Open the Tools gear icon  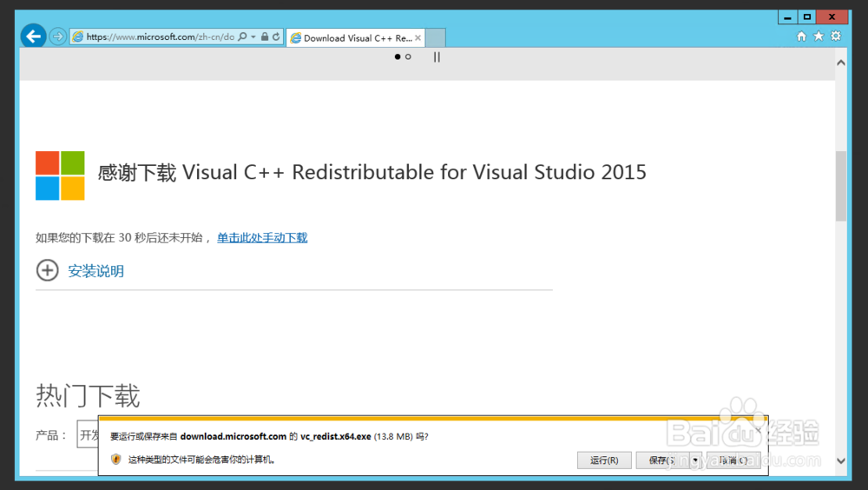[835, 36]
